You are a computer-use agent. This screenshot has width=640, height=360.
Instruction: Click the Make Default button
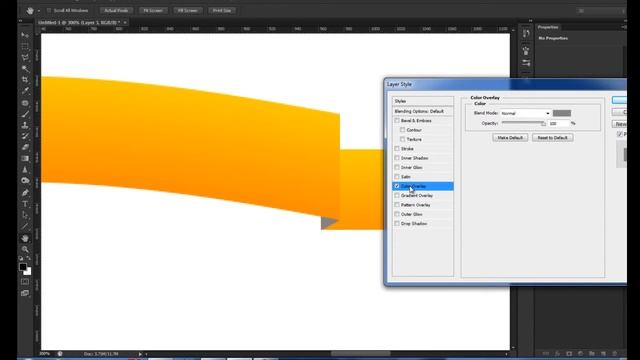point(510,138)
